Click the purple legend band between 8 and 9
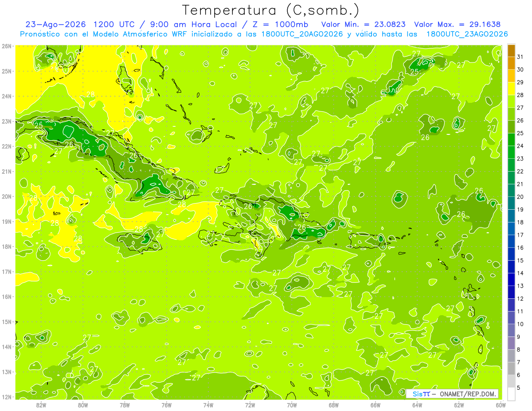Screen dimensions: 532x411 (512, 343)
